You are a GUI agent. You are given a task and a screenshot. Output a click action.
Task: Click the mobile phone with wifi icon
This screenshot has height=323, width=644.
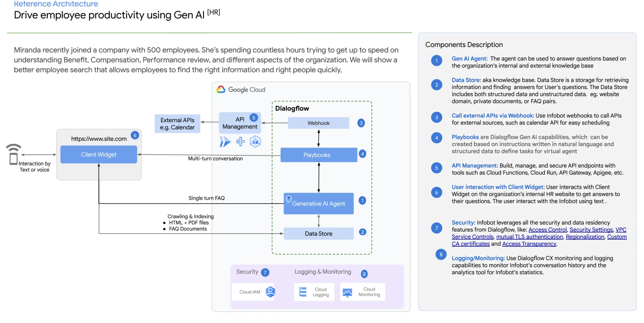(x=14, y=154)
